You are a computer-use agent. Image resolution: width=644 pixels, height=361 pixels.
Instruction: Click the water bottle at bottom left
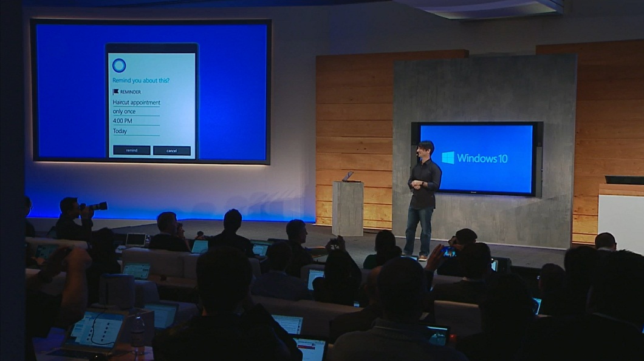(x=138, y=336)
